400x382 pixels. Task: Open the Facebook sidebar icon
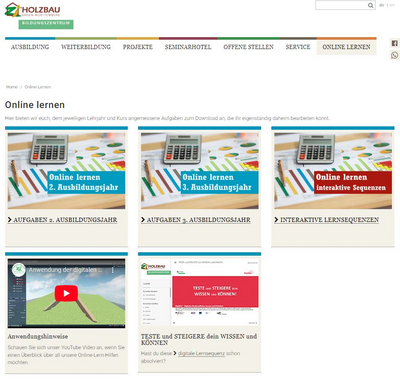pyautogui.click(x=395, y=43)
